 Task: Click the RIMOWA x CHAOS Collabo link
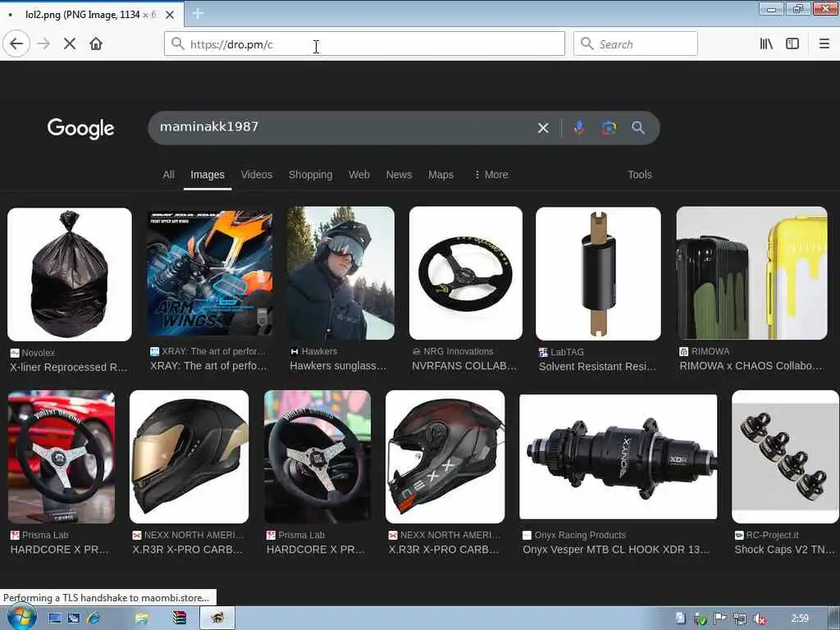click(751, 366)
